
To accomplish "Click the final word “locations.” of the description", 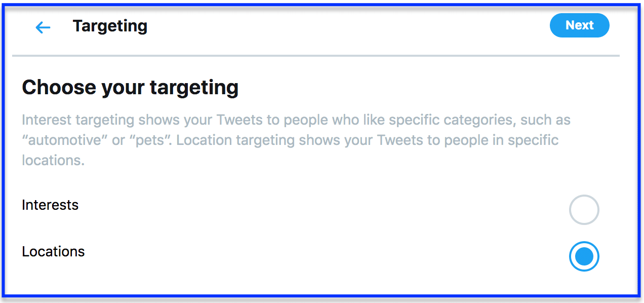I will [53, 160].
